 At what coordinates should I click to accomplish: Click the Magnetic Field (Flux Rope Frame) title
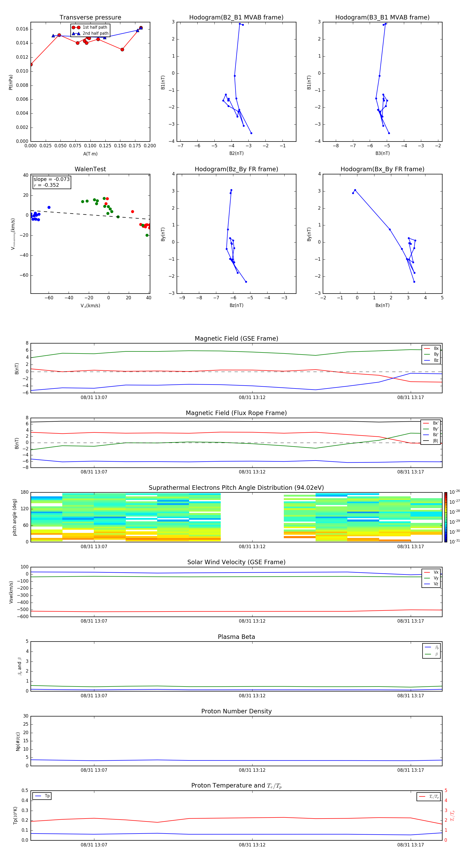click(236, 413)
